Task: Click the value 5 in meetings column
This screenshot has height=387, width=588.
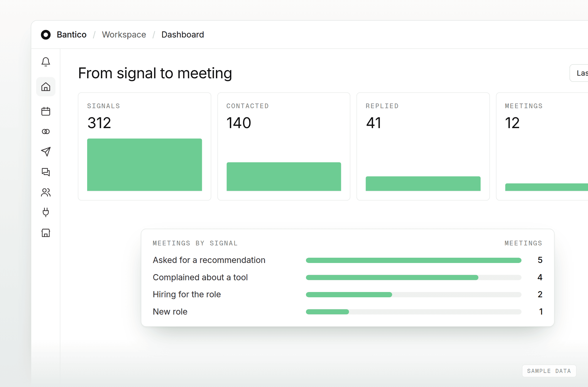Action: [540, 260]
